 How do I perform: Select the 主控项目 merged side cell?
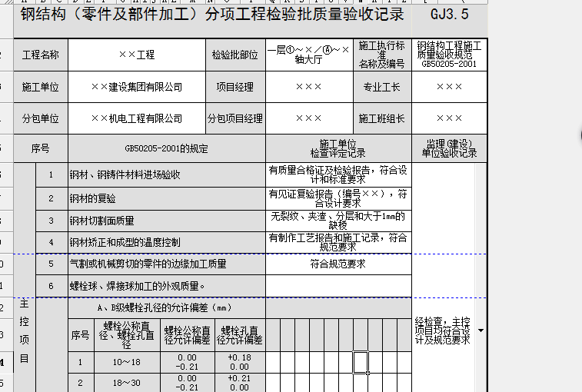[x=24, y=342]
